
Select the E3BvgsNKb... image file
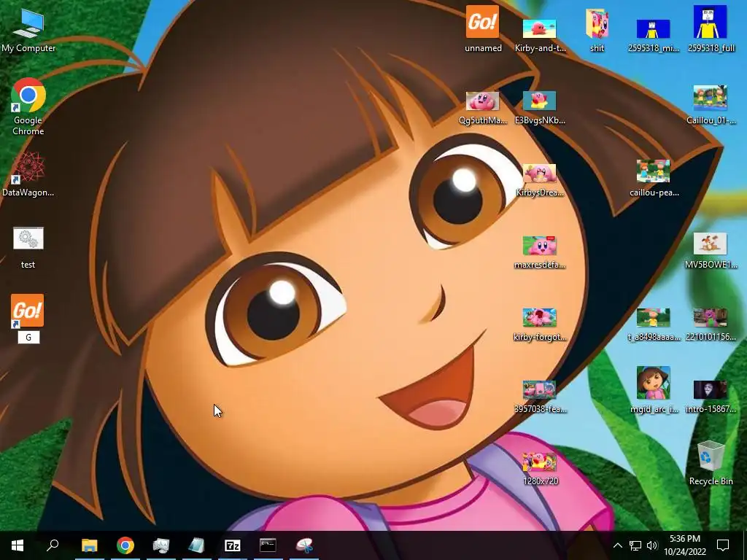[x=540, y=108]
